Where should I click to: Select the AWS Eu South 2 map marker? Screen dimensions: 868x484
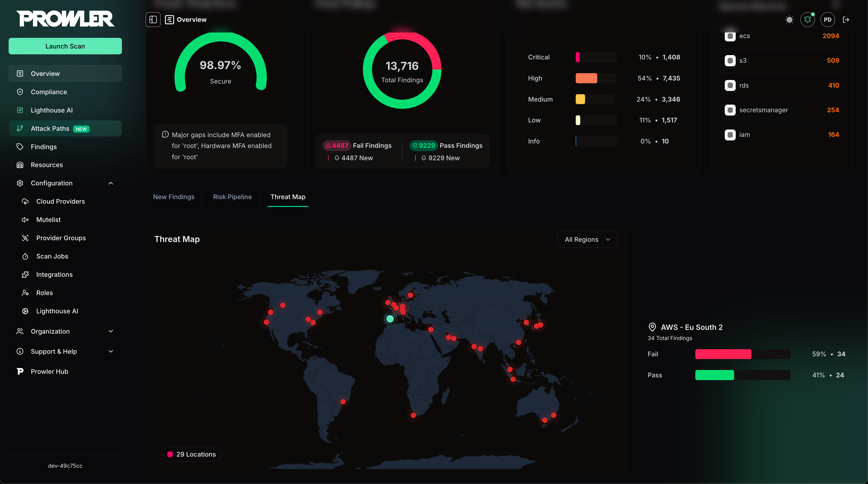click(x=390, y=319)
